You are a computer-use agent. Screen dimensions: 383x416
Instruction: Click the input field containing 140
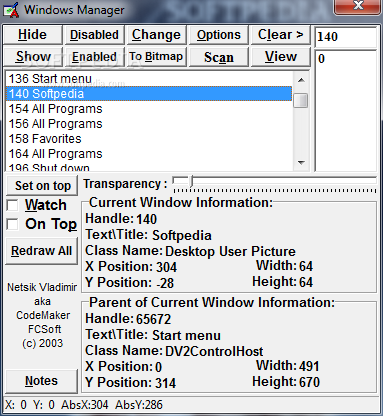(x=346, y=37)
